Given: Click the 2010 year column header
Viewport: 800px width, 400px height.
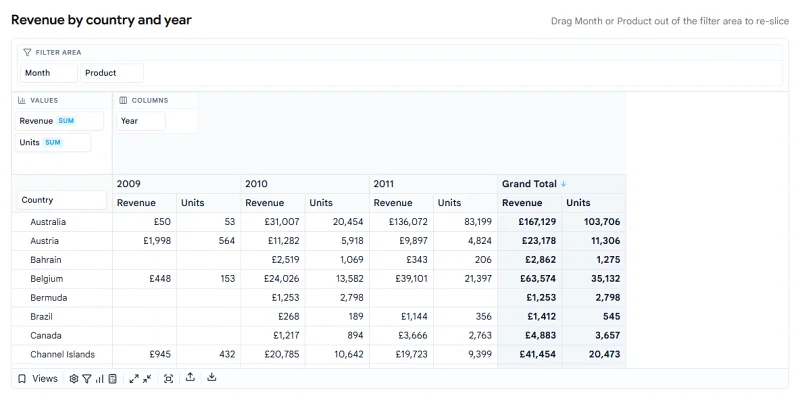Looking at the screenshot, I should [305, 184].
